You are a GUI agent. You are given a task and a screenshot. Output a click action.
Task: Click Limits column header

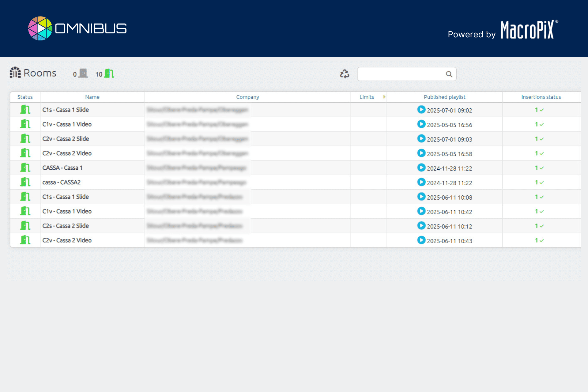point(367,97)
